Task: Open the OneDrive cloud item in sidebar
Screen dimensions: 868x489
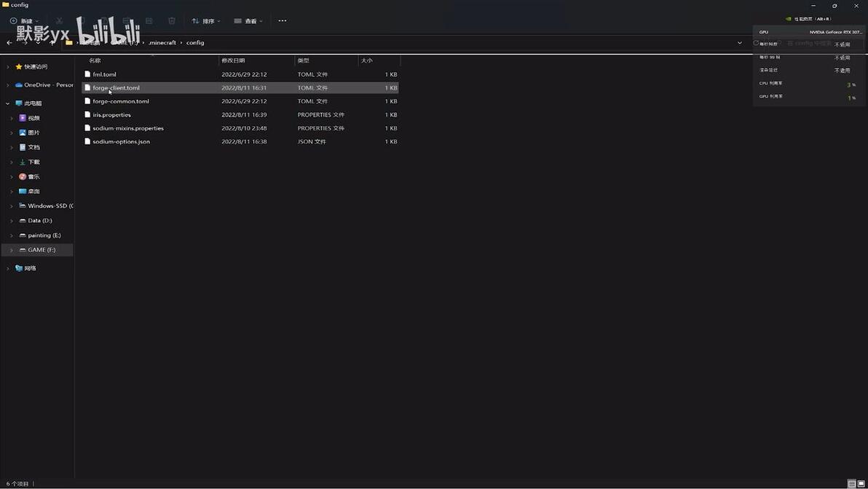Action: [44, 85]
